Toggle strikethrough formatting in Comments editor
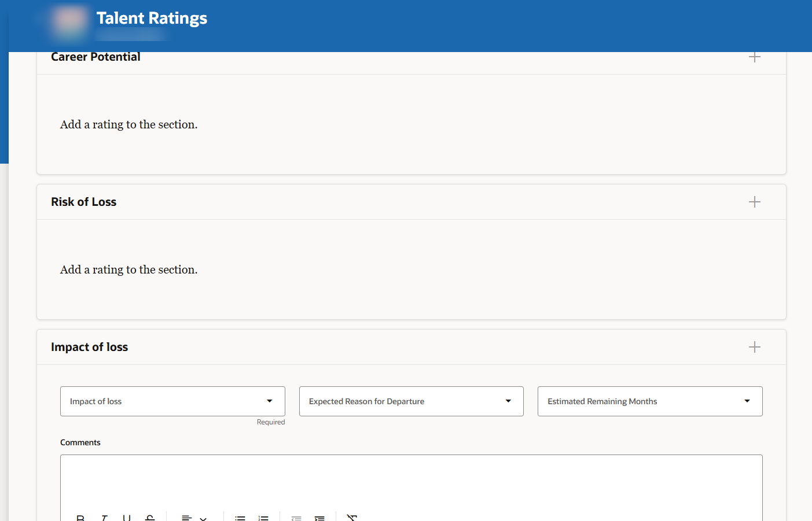 pos(150,518)
